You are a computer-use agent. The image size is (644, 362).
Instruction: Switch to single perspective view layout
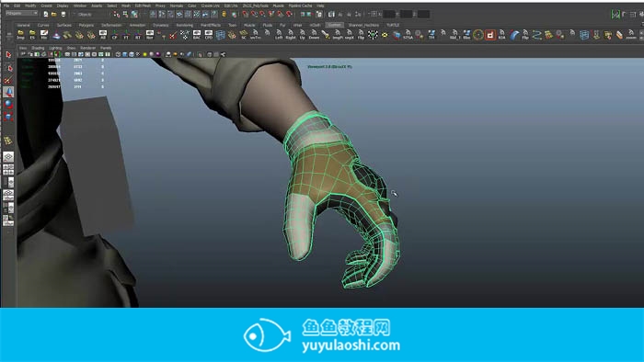click(x=8, y=156)
